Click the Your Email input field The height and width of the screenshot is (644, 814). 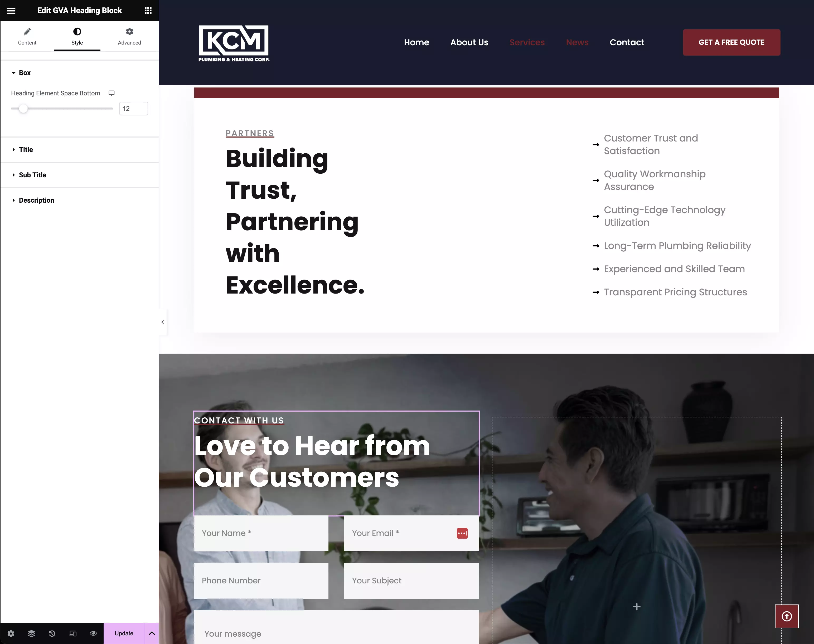[411, 533]
